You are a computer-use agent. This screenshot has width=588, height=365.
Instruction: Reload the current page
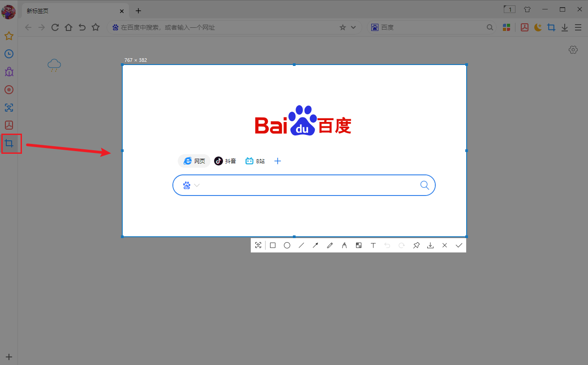[x=55, y=27]
